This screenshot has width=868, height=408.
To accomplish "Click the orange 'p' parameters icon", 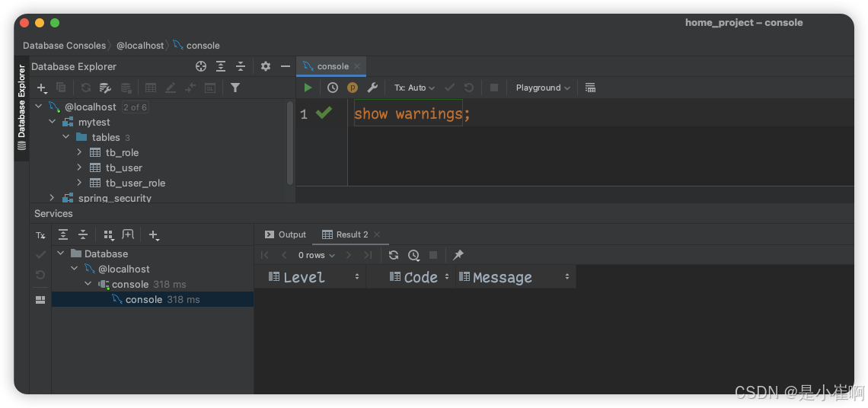I will click(353, 88).
